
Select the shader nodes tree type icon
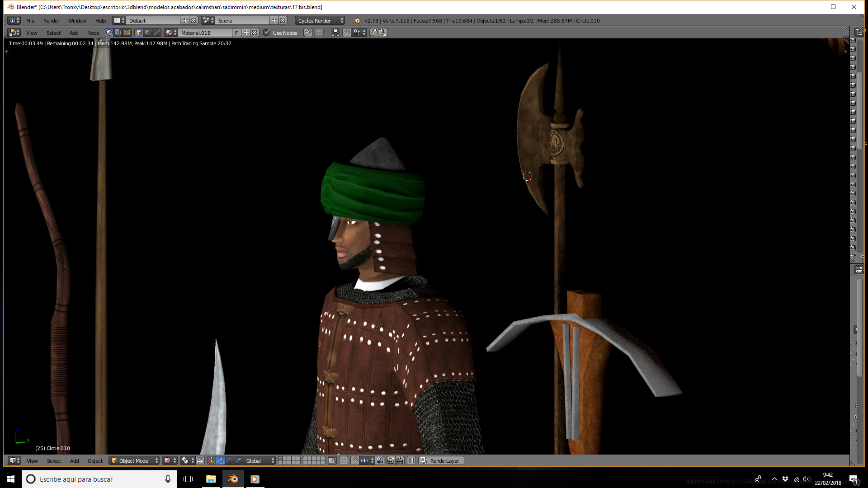point(109,33)
